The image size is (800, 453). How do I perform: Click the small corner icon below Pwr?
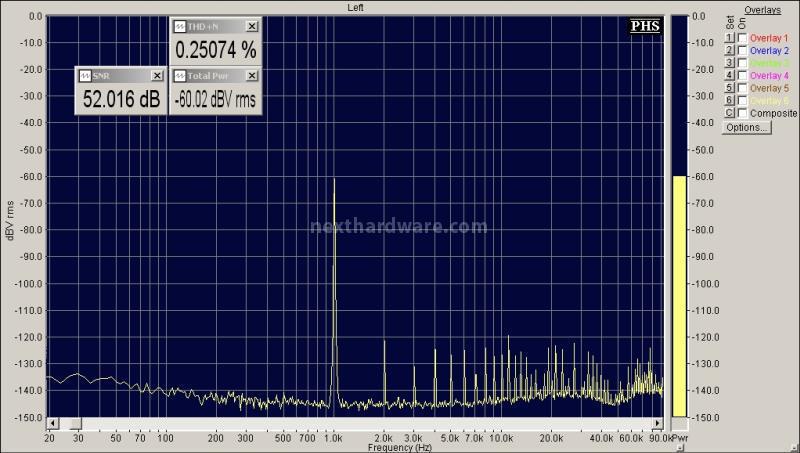[680, 447]
